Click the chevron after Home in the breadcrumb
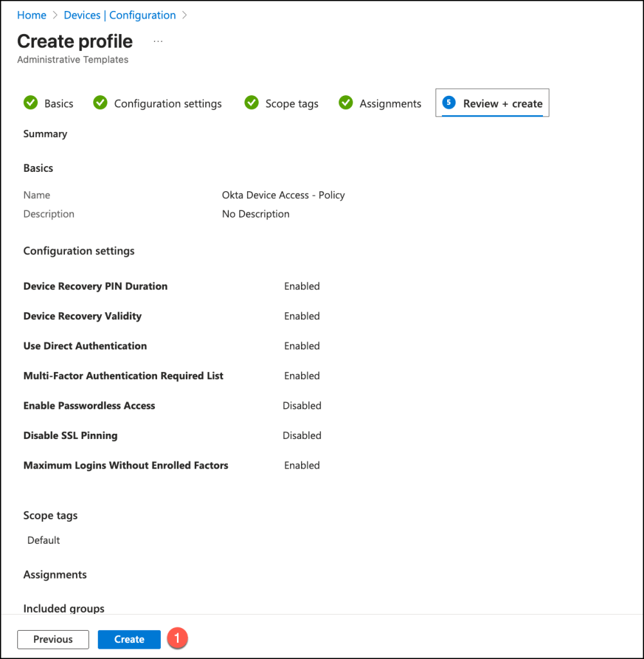The image size is (644, 659). click(x=55, y=15)
